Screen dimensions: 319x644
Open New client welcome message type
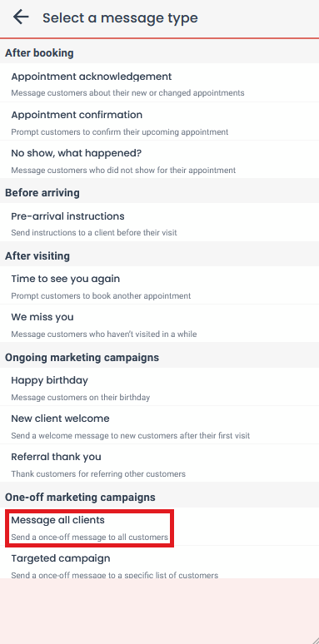(160, 424)
